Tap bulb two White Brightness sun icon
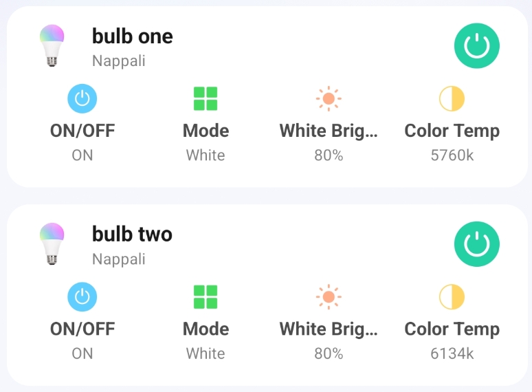Screen dimensions: 532x392 click(329, 297)
